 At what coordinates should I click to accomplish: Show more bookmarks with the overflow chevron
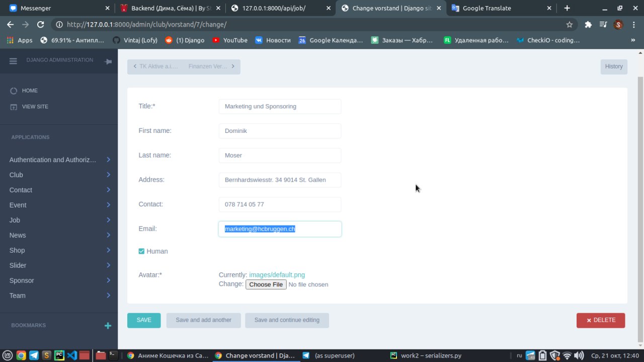[633, 40]
